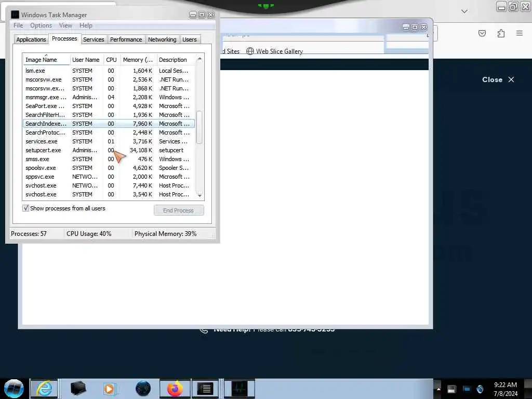This screenshot has height=399, width=532.
Task: Click the text list window taskbar icon
Action: [x=205, y=389]
